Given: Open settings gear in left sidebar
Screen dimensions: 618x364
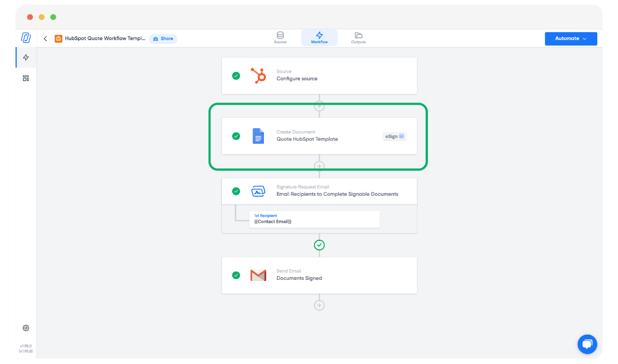Looking at the screenshot, I should coord(26,328).
